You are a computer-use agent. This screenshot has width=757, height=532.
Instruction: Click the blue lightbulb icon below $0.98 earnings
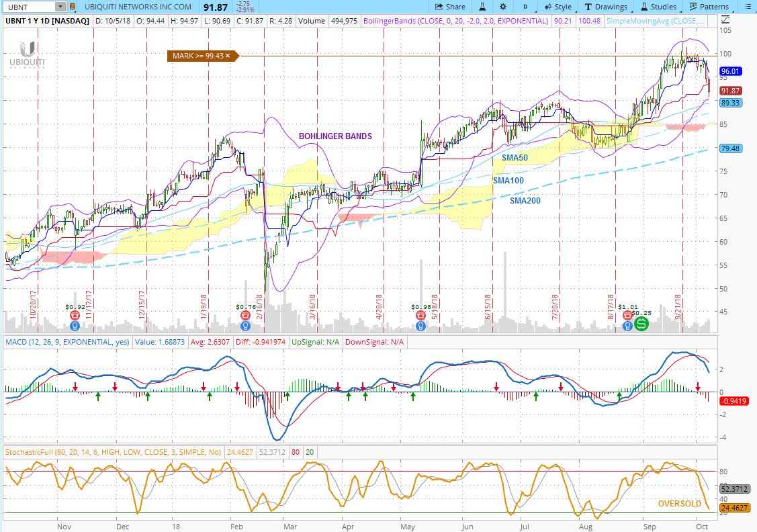(x=420, y=326)
